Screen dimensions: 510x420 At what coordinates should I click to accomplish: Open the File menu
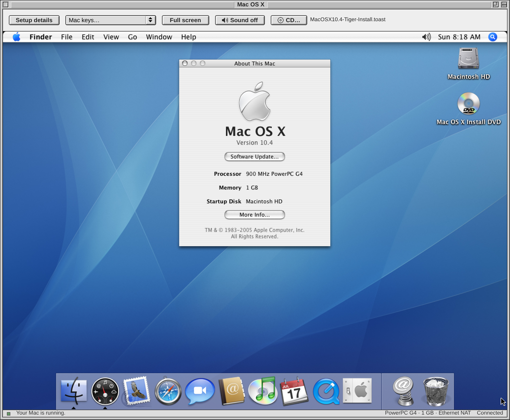67,37
